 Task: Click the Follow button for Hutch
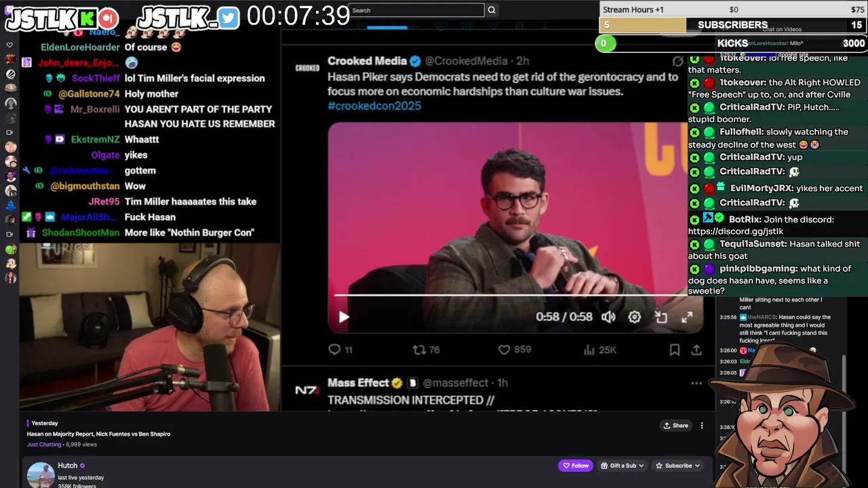[x=576, y=466]
